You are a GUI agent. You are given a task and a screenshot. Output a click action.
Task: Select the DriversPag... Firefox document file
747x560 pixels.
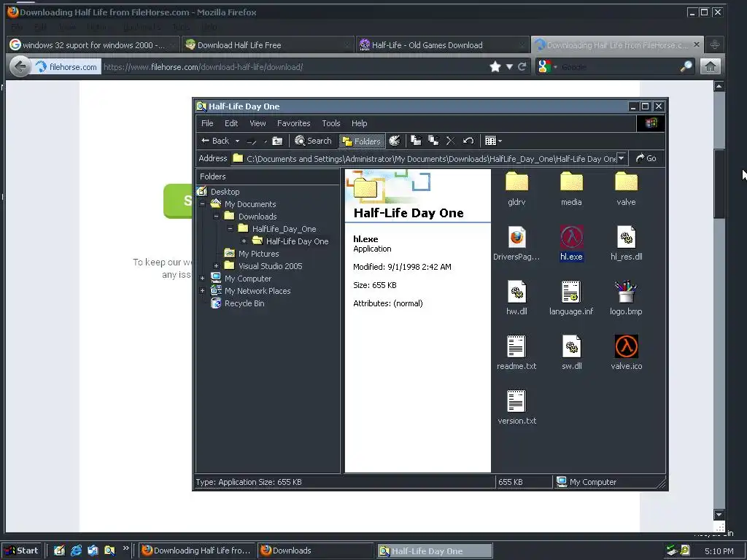516,244
